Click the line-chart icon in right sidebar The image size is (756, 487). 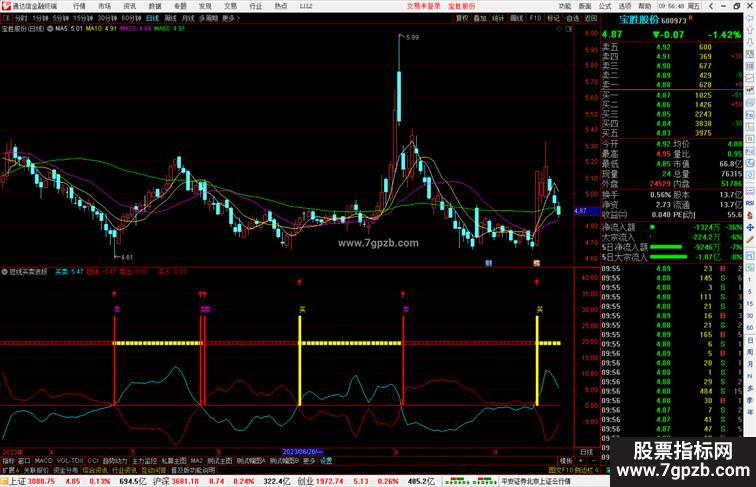click(750, 78)
